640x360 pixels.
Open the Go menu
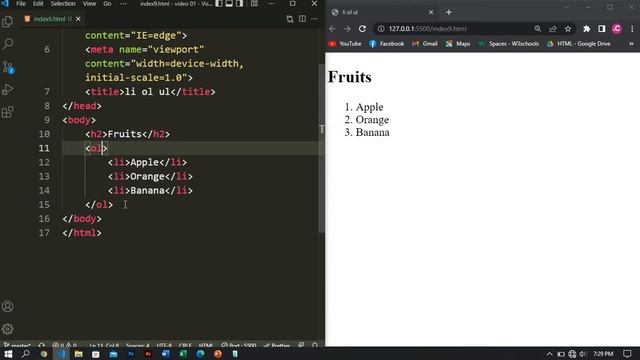[x=107, y=4]
